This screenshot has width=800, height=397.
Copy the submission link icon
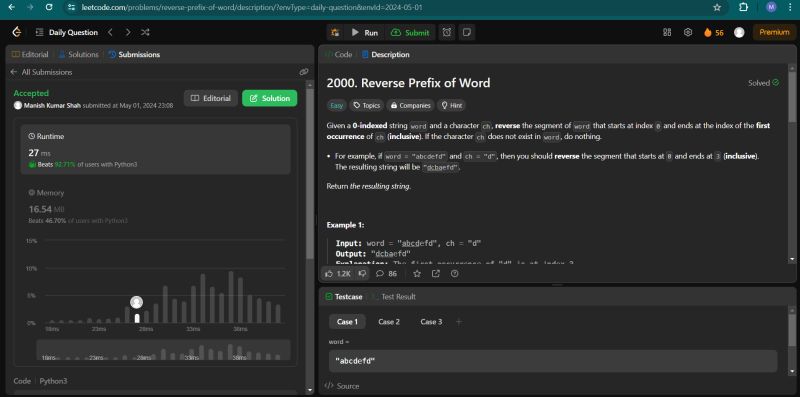point(304,72)
